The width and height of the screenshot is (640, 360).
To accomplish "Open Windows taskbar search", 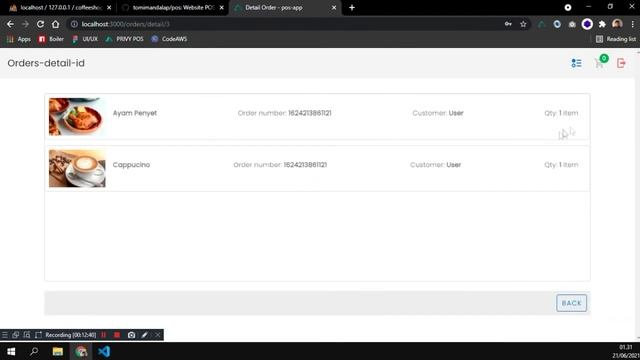I will click(34, 351).
